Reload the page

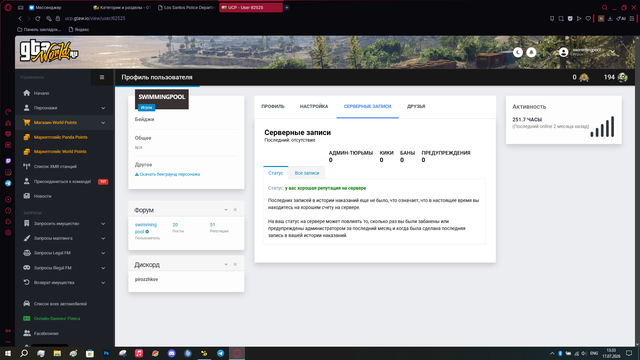point(38,18)
